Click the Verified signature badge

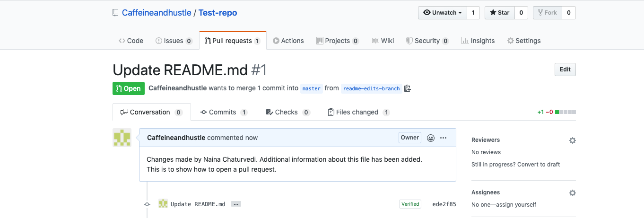click(410, 204)
